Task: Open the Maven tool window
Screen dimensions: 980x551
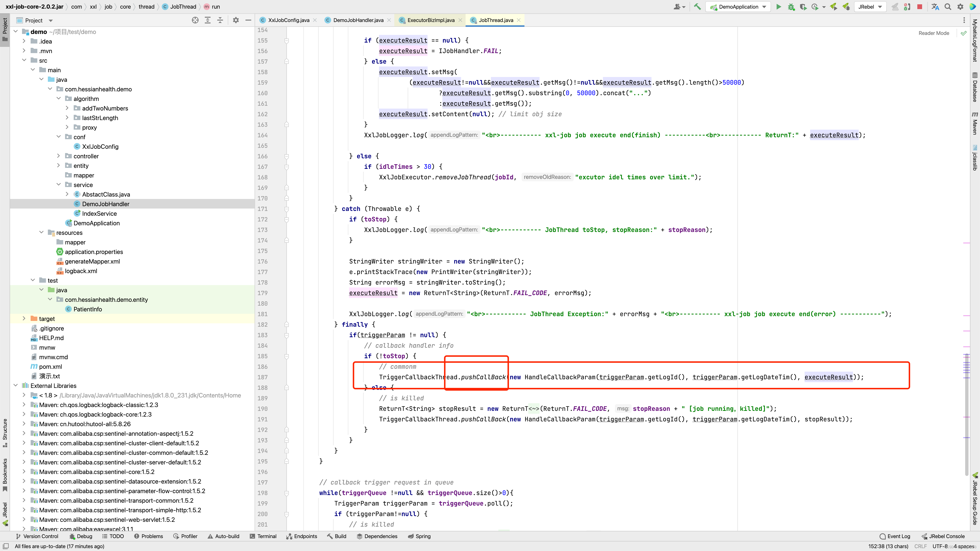Action: tap(975, 123)
